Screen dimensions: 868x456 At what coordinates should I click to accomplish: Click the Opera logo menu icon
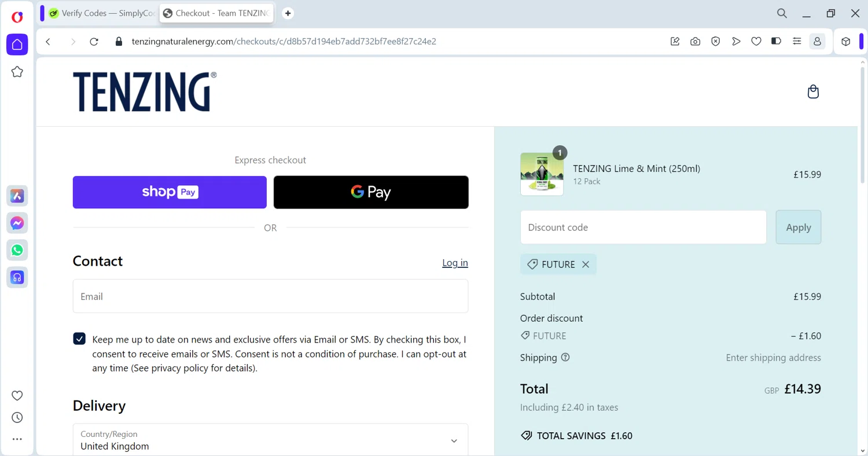17,17
